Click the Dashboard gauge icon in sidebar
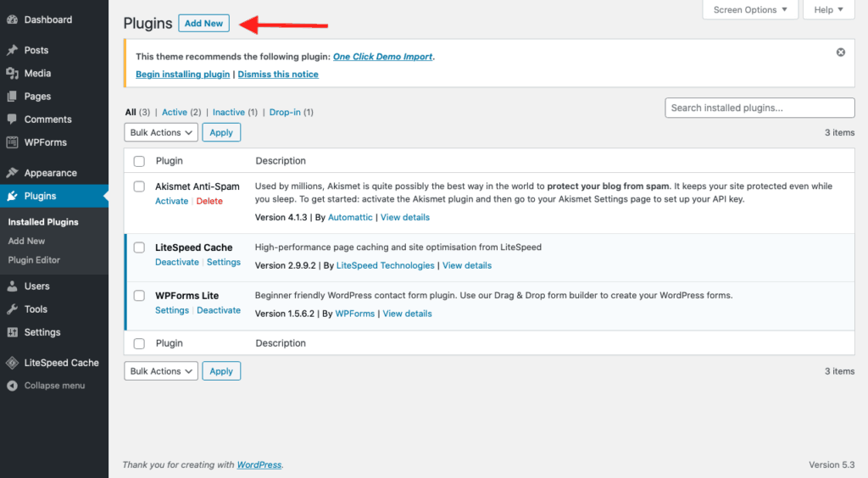Image resolution: width=868 pixels, height=478 pixels. point(12,19)
